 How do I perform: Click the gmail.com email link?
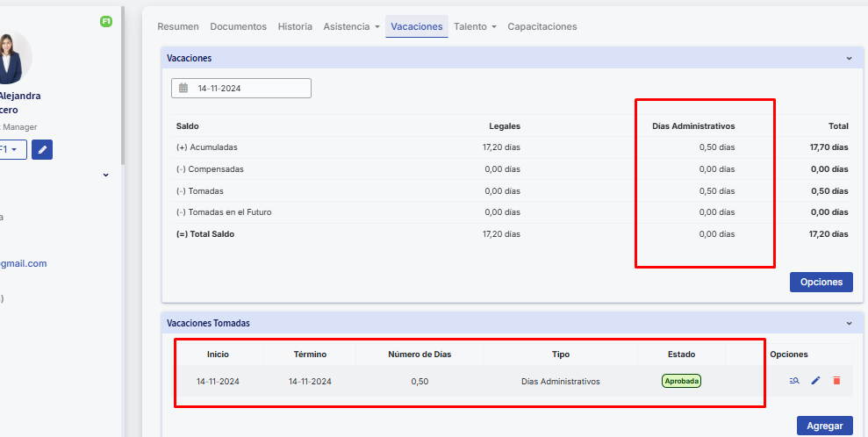tap(24, 263)
